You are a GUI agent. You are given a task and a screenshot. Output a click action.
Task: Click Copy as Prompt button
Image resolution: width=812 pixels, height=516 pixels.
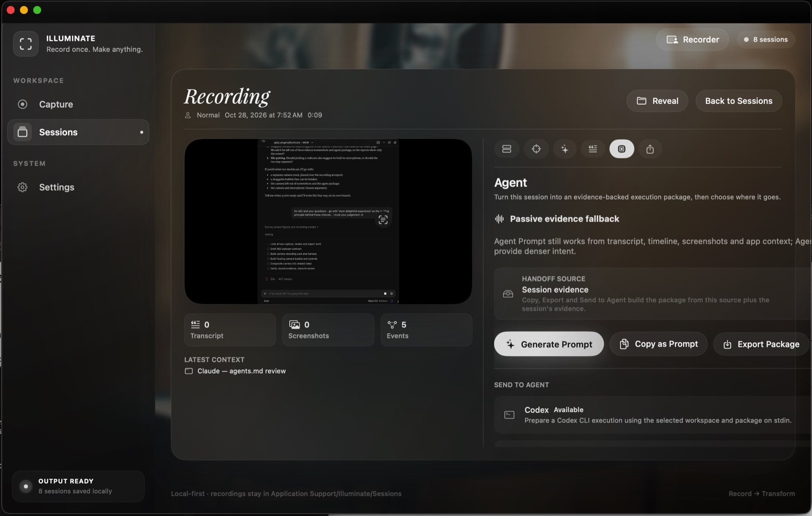tap(658, 344)
